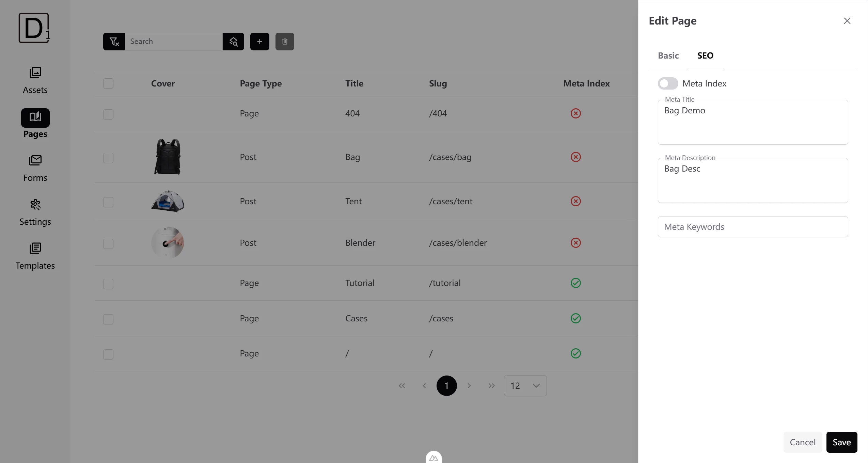Click the Meta Index check icon for Cases

576,318
